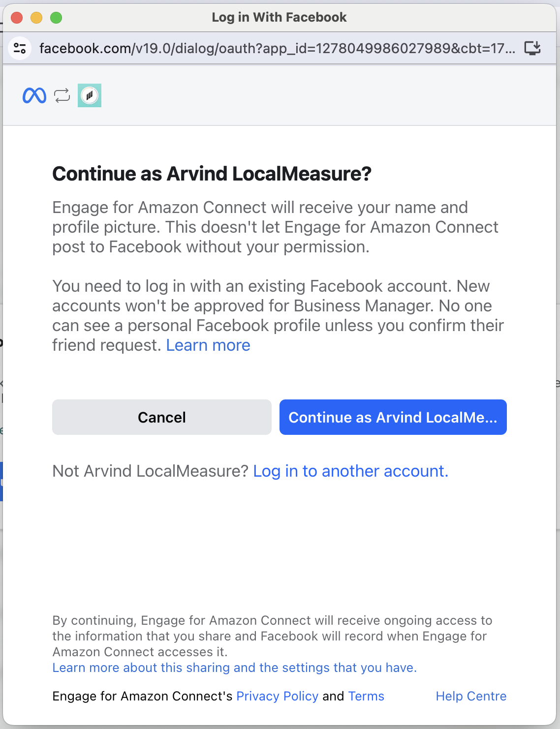560x729 pixels.
Task: Click the Continue as Arvind LocalMeasure heading
Action: click(212, 174)
